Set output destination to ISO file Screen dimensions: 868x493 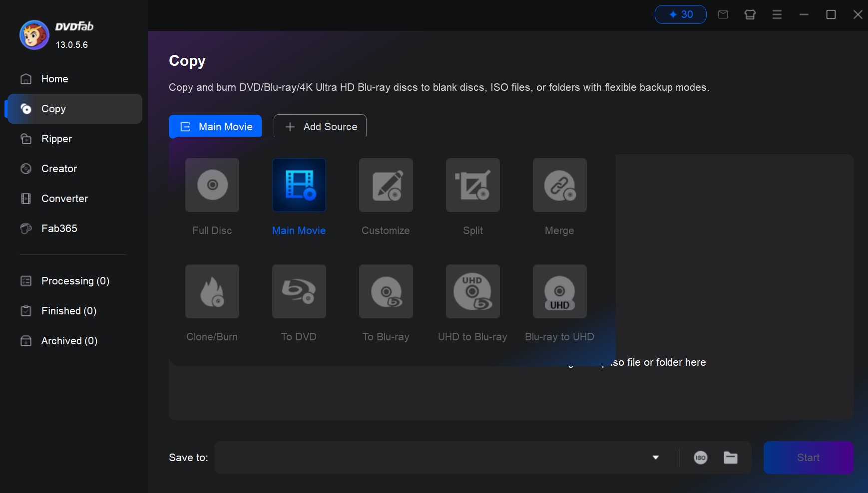[701, 457]
